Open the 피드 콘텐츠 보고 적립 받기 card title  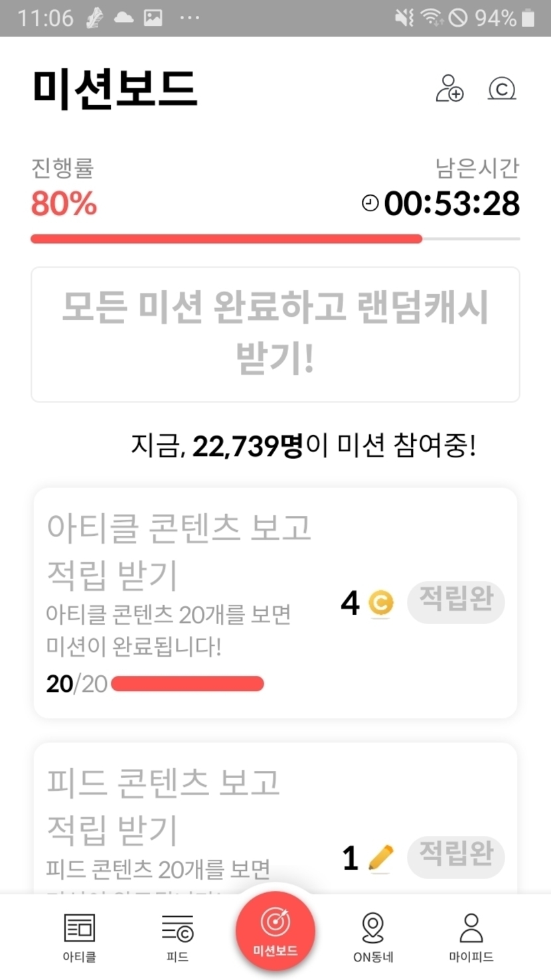163,805
